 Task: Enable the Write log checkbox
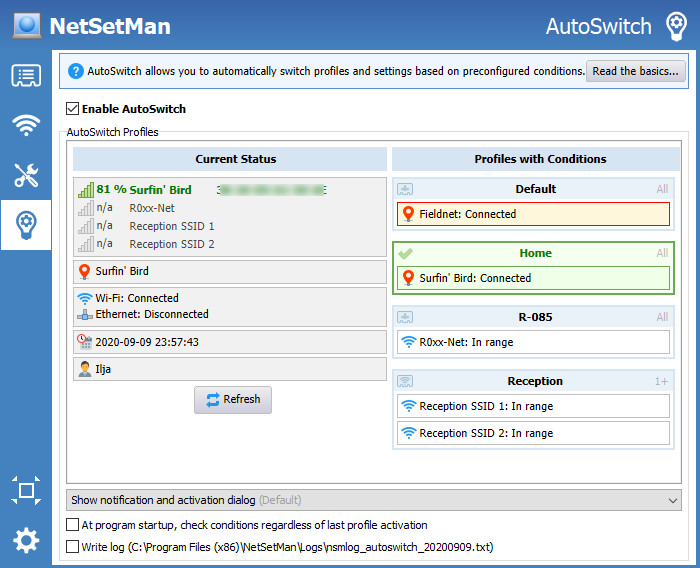point(72,547)
